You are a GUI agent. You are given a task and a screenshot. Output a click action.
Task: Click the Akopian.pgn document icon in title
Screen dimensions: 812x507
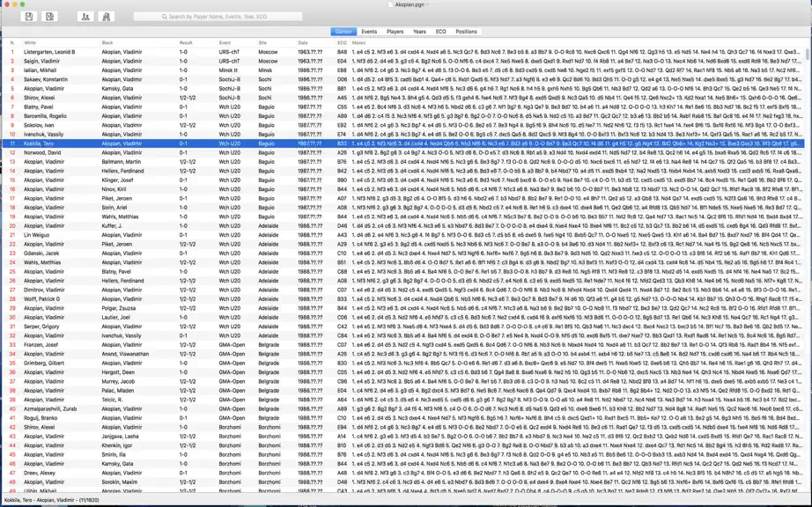pyautogui.click(x=390, y=4)
